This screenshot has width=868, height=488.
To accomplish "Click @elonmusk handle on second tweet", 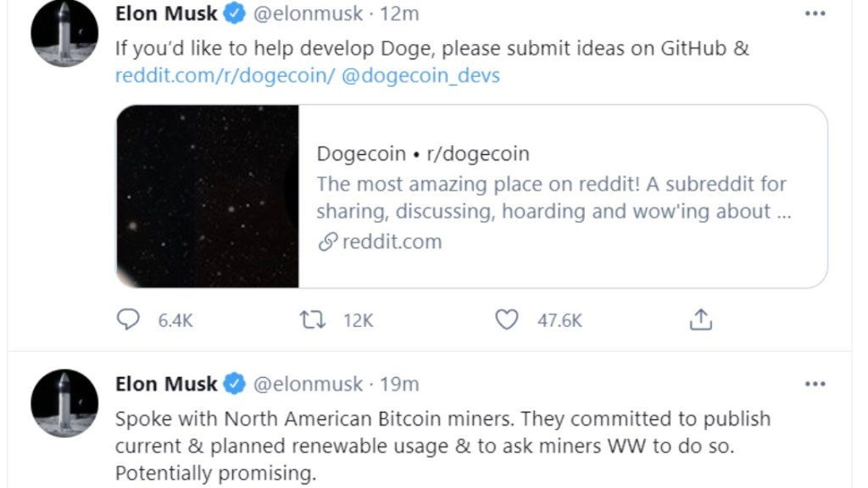I will (x=308, y=384).
